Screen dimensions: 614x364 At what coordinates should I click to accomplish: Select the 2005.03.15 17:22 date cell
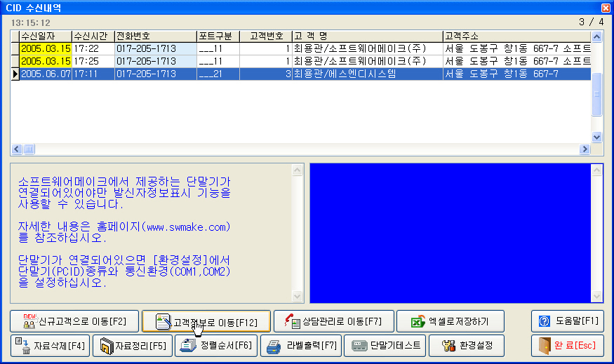[46, 48]
